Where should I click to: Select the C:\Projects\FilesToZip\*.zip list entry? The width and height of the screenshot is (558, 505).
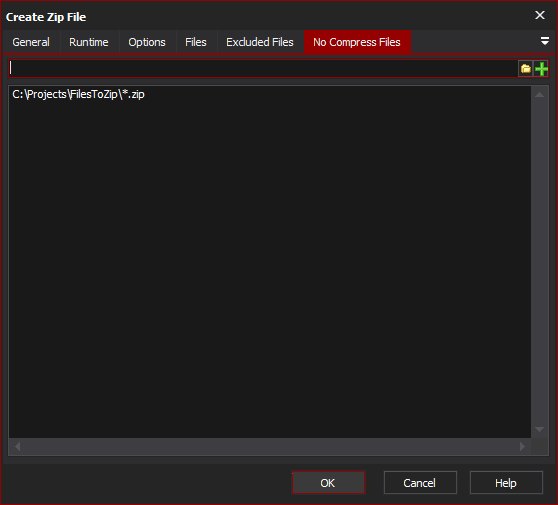coord(78,94)
